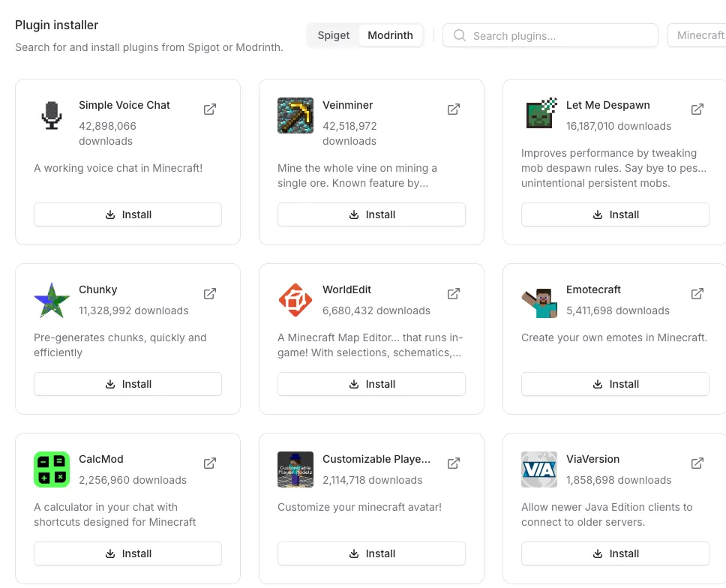The image size is (726, 588).
Task: Switch to the Modrinth source tab
Action: click(x=390, y=35)
